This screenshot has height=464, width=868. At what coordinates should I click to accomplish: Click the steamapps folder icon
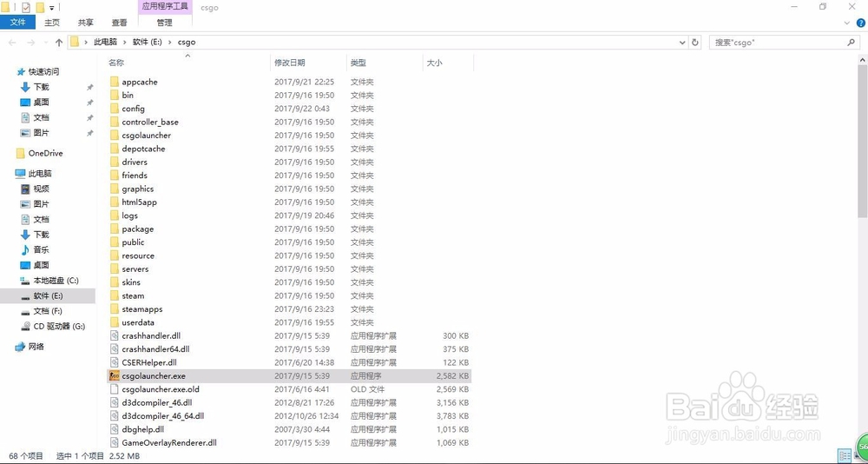coord(114,308)
